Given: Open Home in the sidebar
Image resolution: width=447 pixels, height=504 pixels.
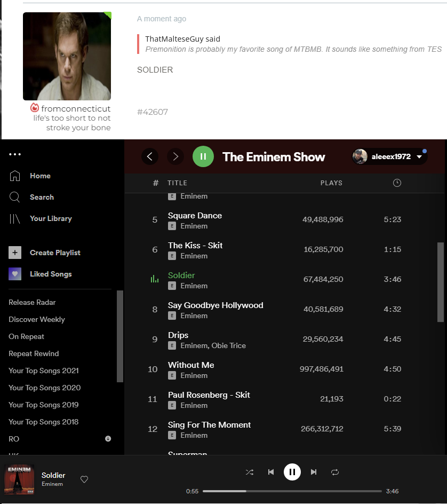Looking at the screenshot, I should (x=40, y=176).
